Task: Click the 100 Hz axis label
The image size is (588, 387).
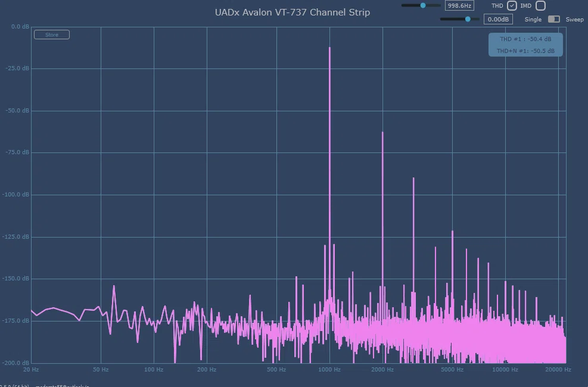Action: (154, 369)
